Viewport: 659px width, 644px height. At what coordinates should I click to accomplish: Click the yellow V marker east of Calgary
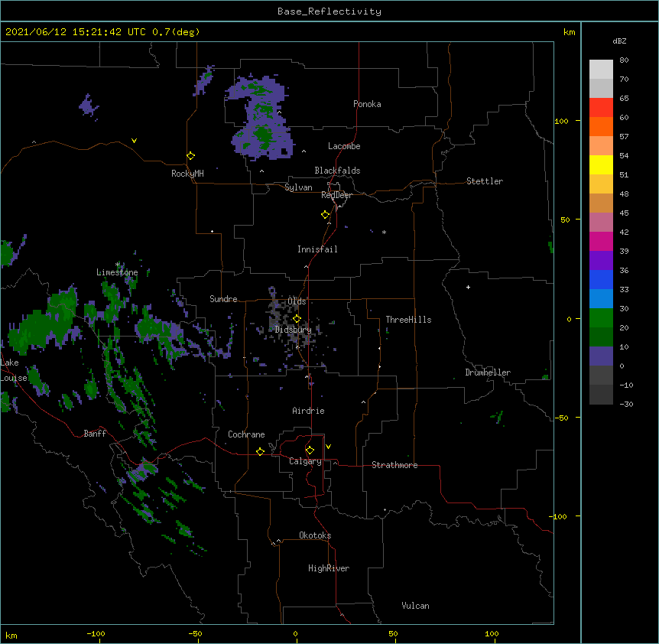328,447
